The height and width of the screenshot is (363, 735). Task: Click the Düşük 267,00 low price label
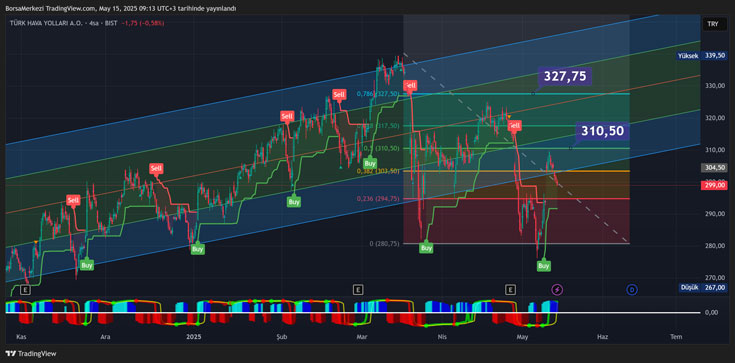point(703,287)
